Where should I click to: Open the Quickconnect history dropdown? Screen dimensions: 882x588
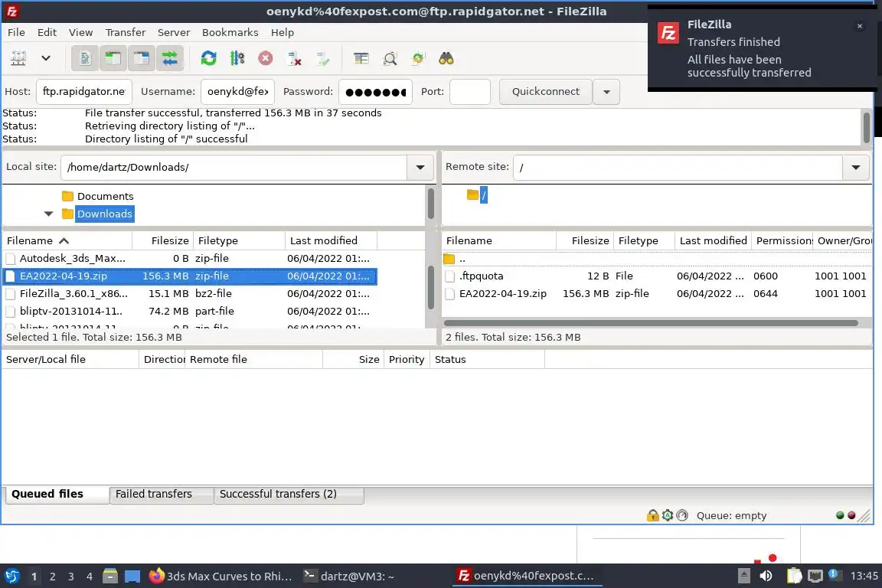pyautogui.click(x=606, y=92)
